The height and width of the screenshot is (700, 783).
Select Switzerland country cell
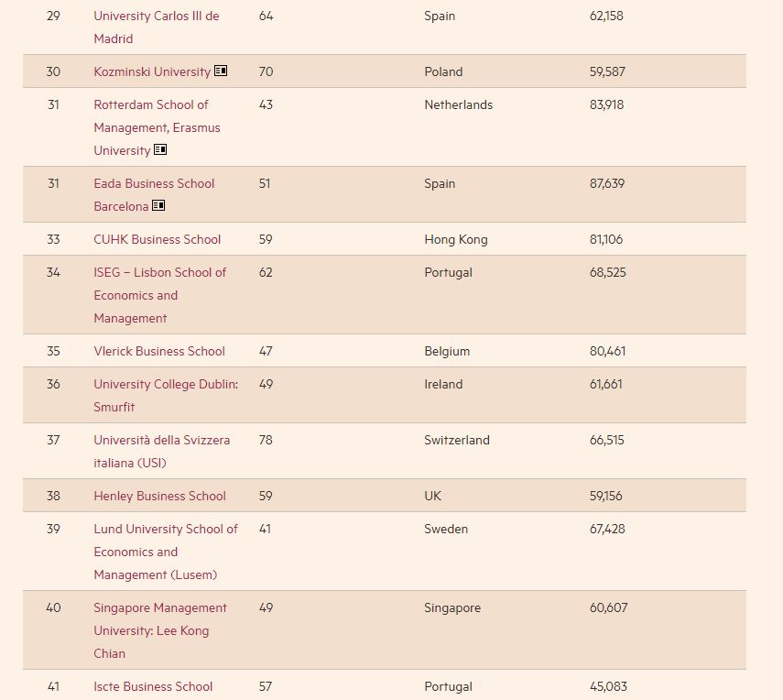click(457, 441)
